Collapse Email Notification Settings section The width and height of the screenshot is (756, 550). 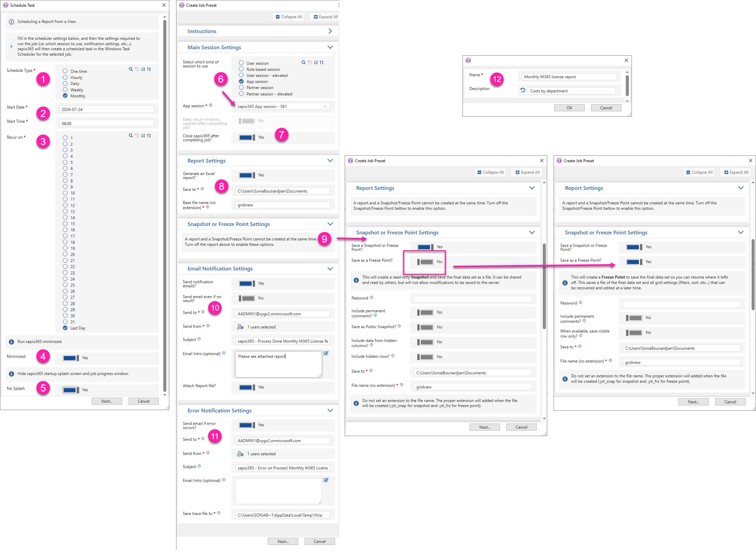point(330,268)
